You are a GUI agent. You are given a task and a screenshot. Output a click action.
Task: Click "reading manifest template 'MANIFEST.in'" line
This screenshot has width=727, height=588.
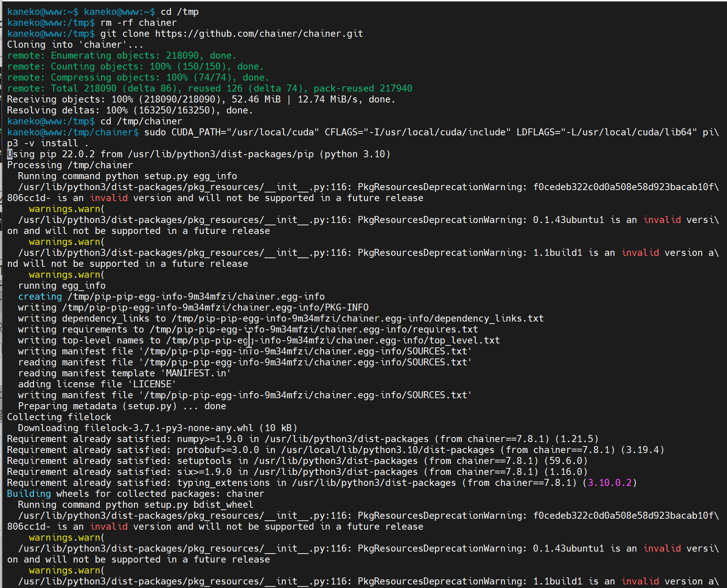[x=124, y=373]
